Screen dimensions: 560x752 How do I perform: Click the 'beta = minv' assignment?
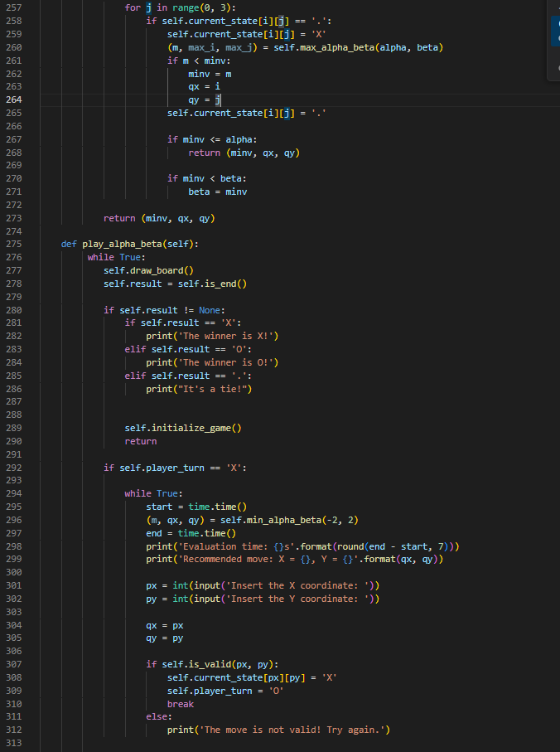[218, 192]
